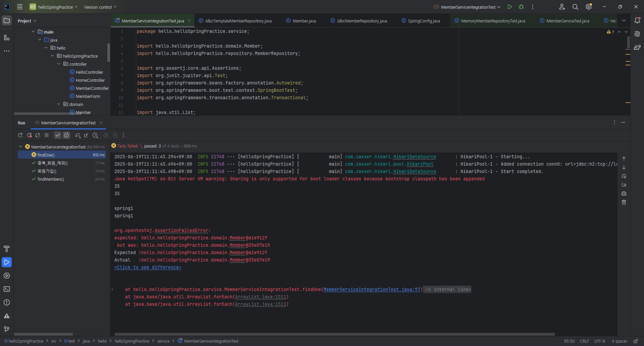This screenshot has height=346, width=644.
Task: Open the helloSpringPractice project dropdown
Action: [x=54, y=7]
